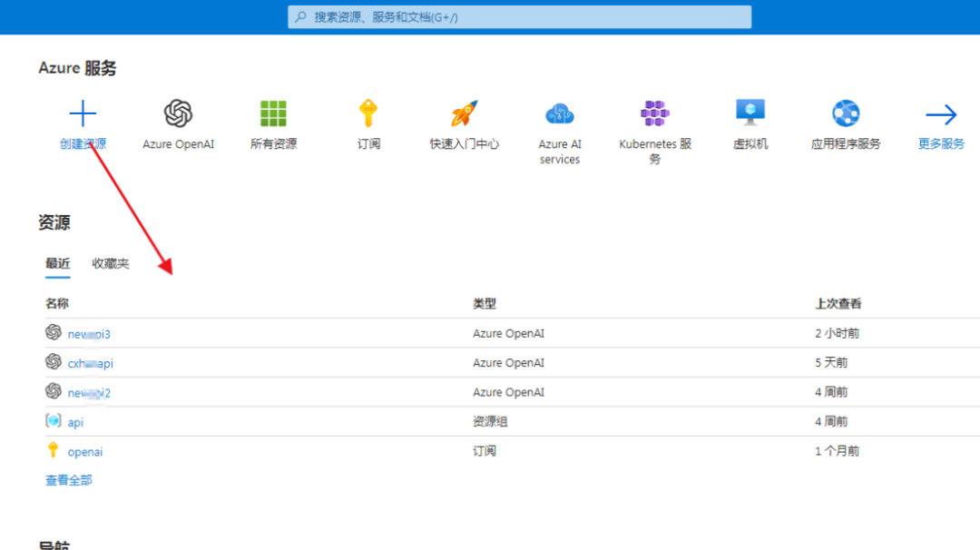This screenshot has height=550, width=980.
Task: Select the 最近 tab
Action: [x=57, y=262]
